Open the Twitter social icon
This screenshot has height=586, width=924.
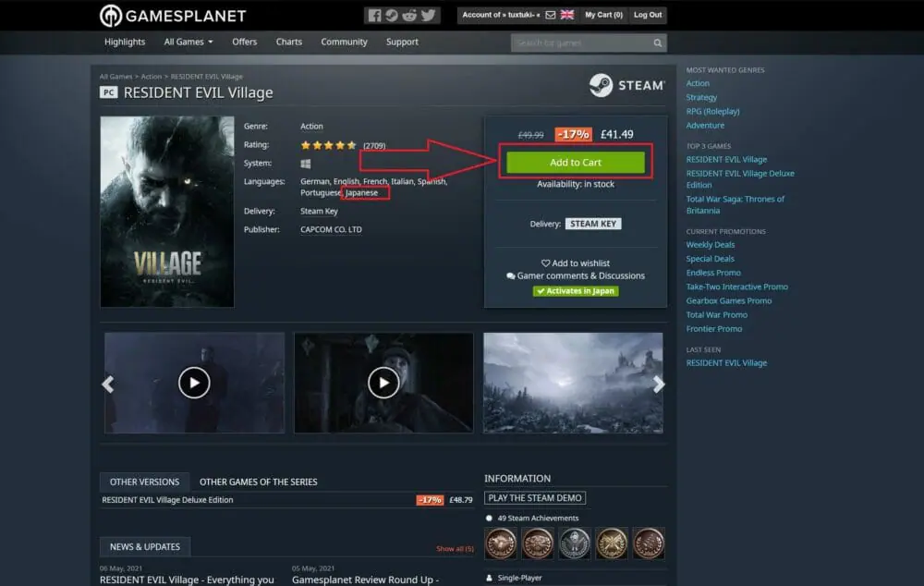click(427, 15)
